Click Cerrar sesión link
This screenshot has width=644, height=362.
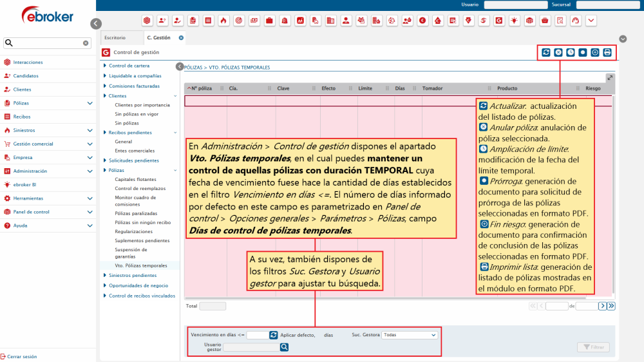[19, 357]
